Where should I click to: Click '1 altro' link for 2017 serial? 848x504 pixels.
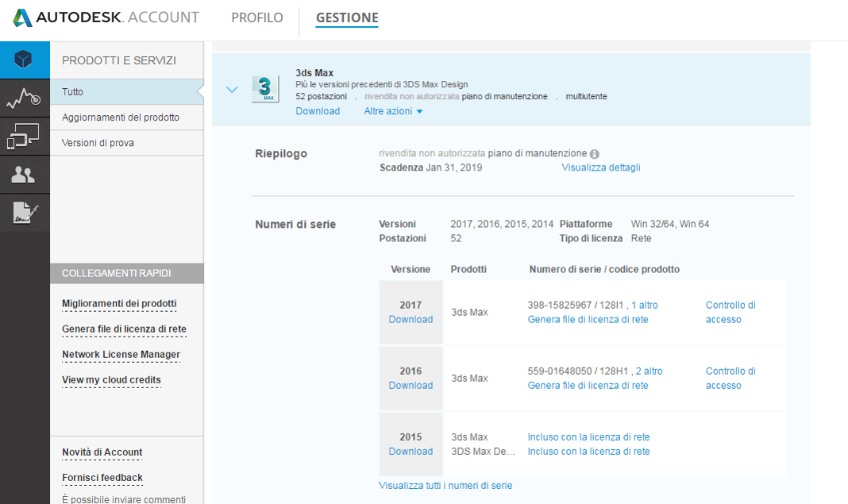tap(645, 305)
